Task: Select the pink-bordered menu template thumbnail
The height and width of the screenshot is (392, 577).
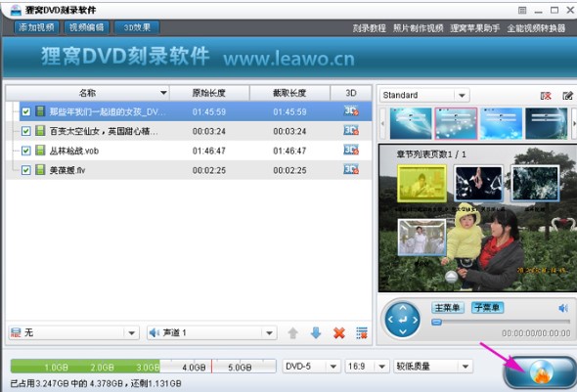Action: (x=456, y=123)
